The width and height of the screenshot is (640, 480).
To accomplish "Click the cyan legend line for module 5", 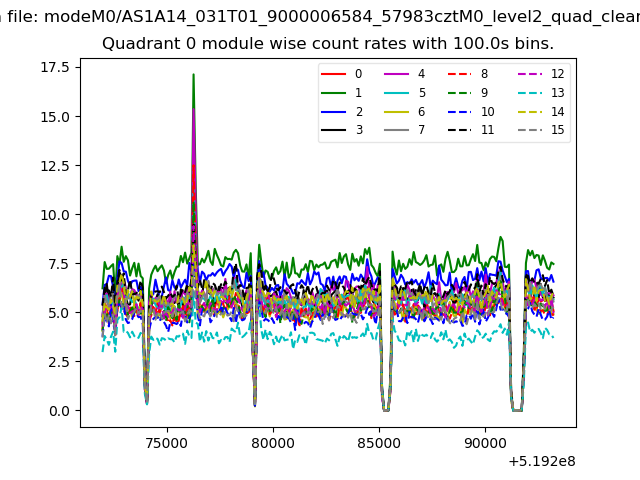I will [396, 93].
